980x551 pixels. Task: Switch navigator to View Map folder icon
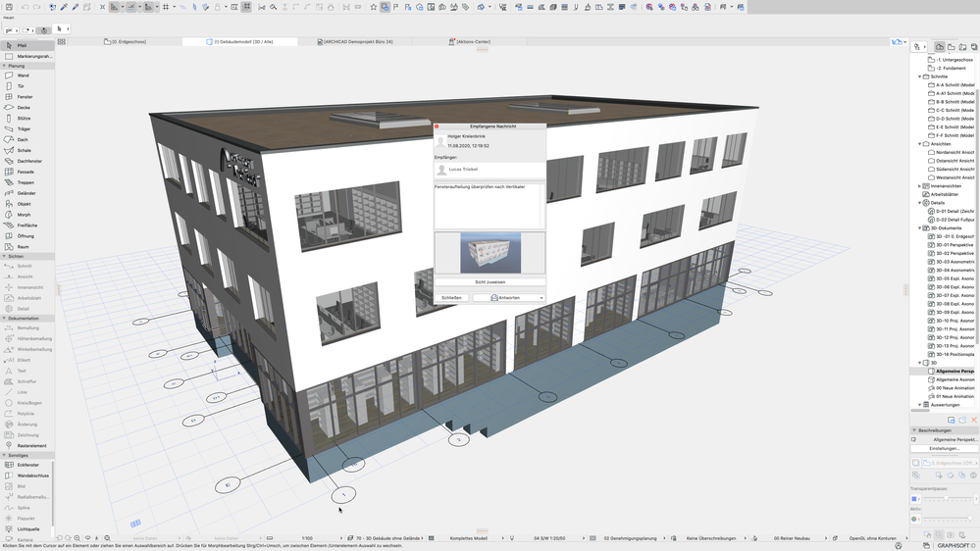point(952,47)
